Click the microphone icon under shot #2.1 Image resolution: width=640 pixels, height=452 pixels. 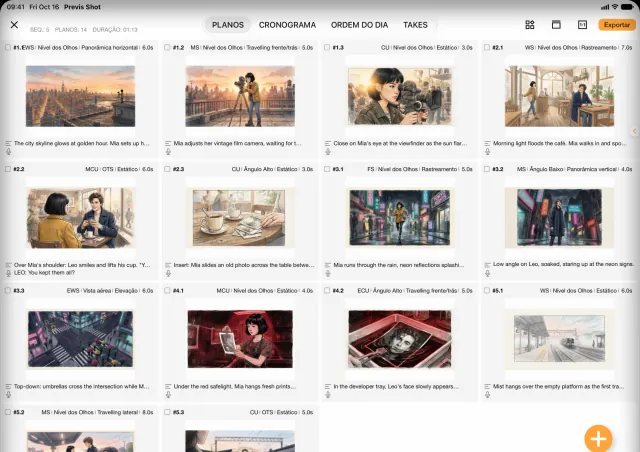pyautogui.click(x=487, y=152)
